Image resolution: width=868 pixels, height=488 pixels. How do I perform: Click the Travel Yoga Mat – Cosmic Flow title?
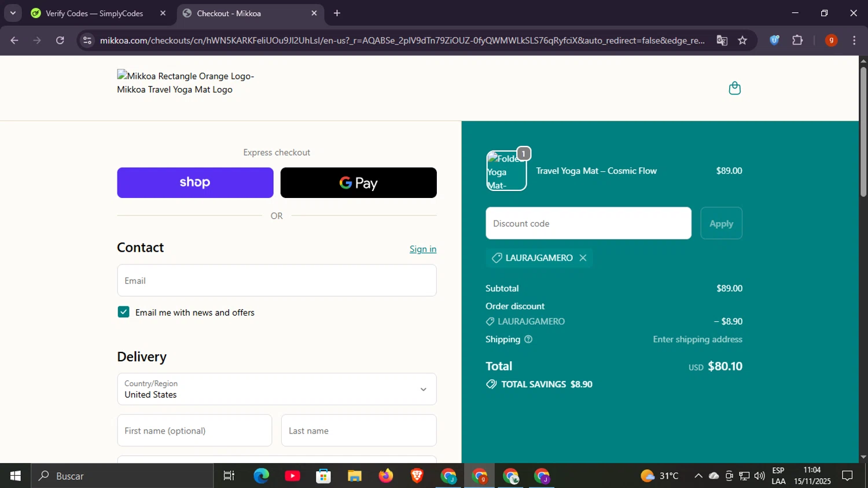[597, 171]
